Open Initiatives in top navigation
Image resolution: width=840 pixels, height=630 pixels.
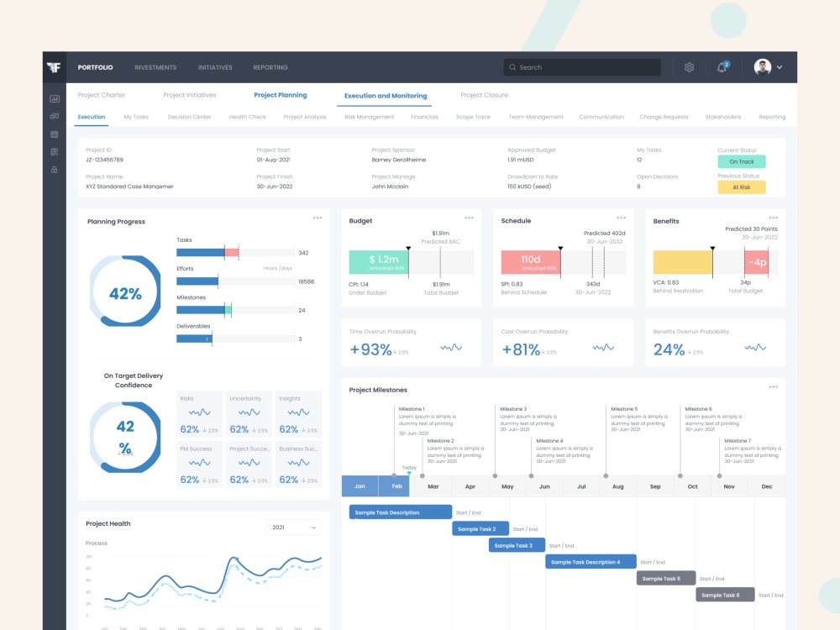215,67
